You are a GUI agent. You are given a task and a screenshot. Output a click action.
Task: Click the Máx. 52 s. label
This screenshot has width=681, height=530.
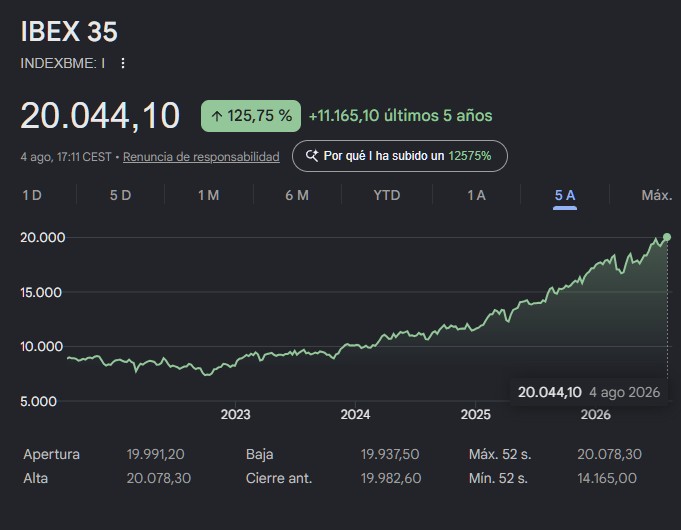[500, 454]
